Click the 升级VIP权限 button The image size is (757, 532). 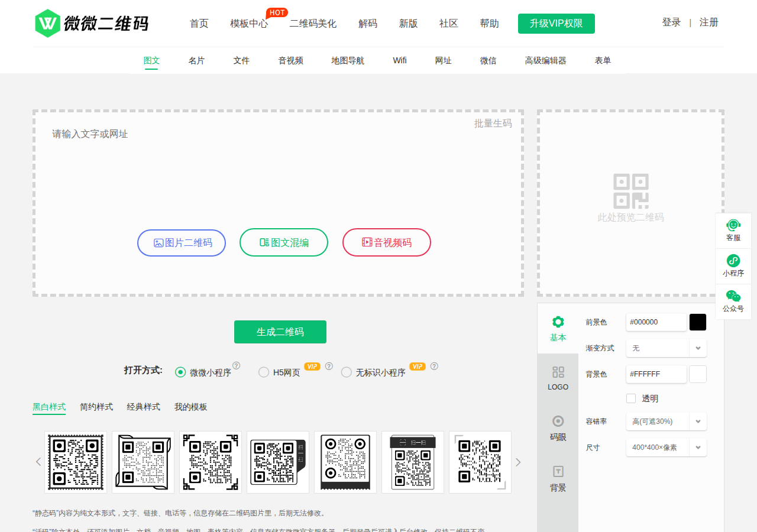click(x=557, y=24)
